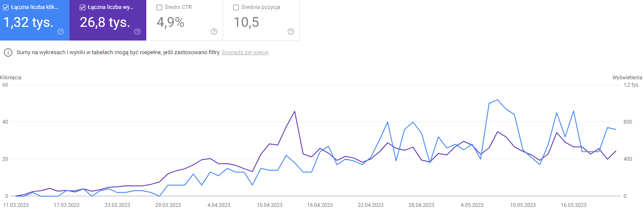644x212 pixels.
Task: Click the info icon beside the filter notice
Action: point(8,52)
